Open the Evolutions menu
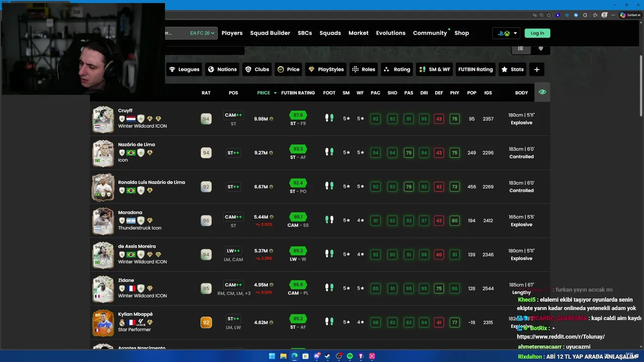The image size is (644, 362). pos(390,33)
